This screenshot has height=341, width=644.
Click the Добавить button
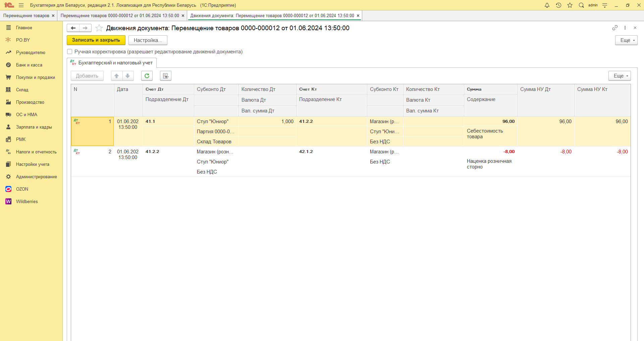click(x=87, y=76)
